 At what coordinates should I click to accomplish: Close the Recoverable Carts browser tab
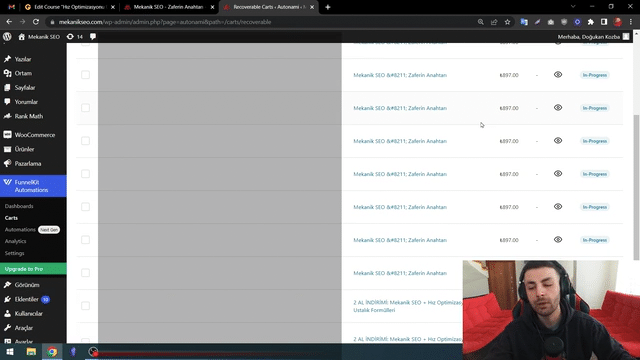(x=312, y=7)
